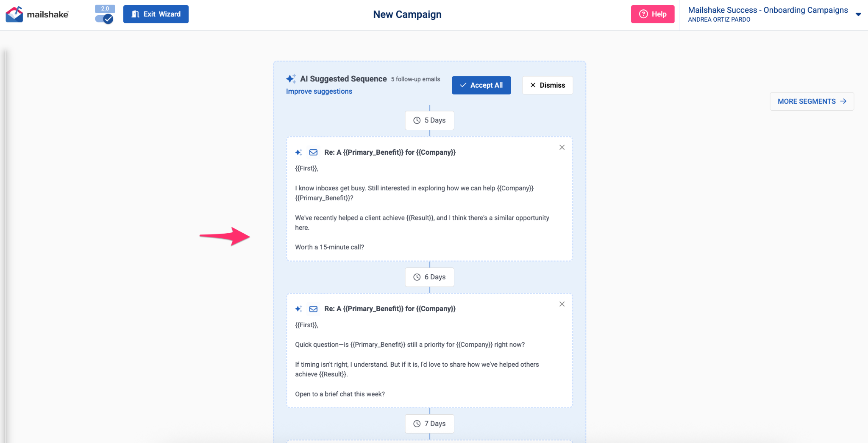This screenshot has width=868, height=443.
Task: Click subject line of the email after 5 Days
Action: (390, 153)
